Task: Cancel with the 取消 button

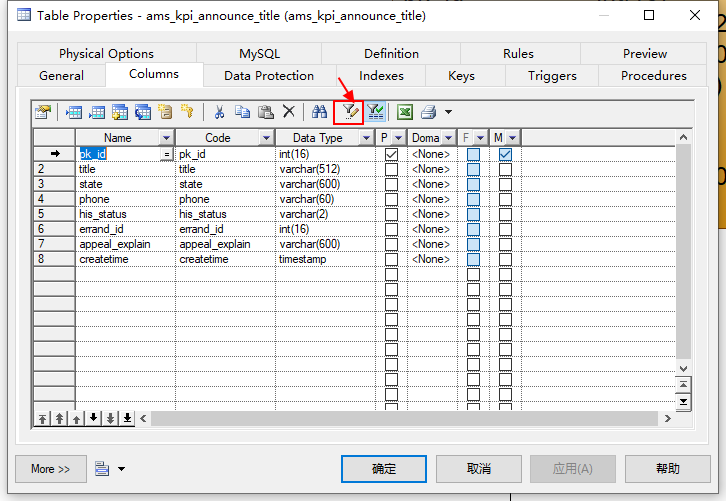Action: 479,469
